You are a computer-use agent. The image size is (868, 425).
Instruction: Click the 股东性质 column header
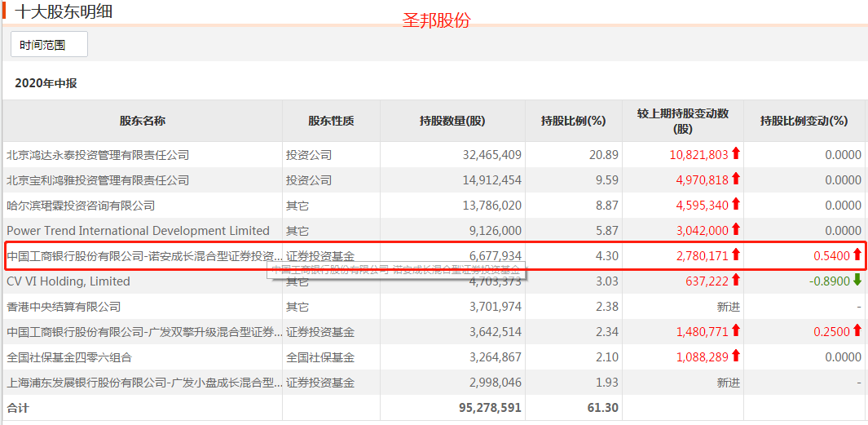point(331,122)
